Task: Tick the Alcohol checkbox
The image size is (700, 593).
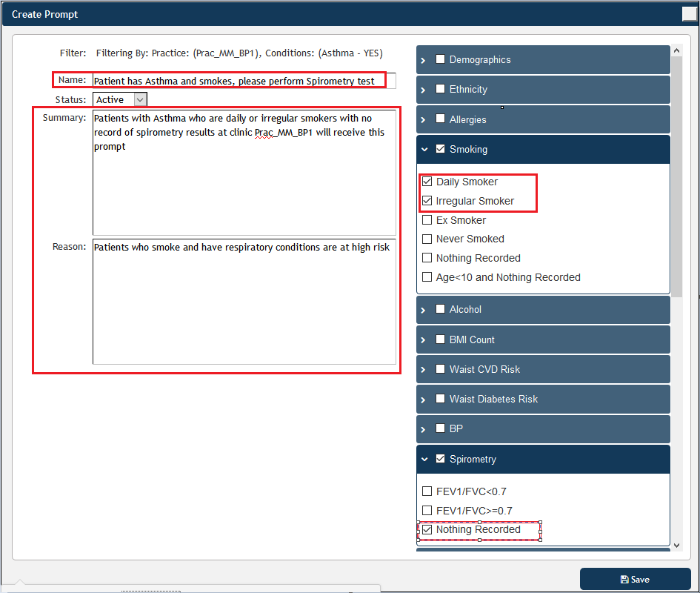Action: (440, 309)
